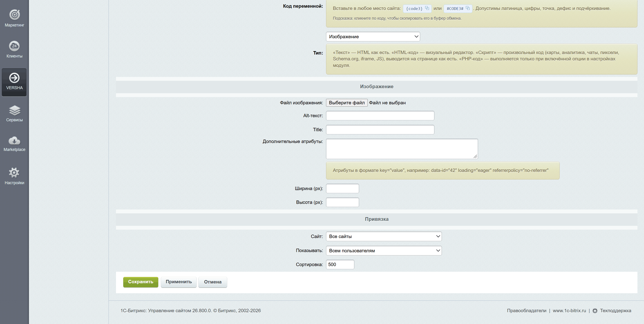
Task: Open the Сайт dropdown showing Все сайты
Action: point(384,236)
